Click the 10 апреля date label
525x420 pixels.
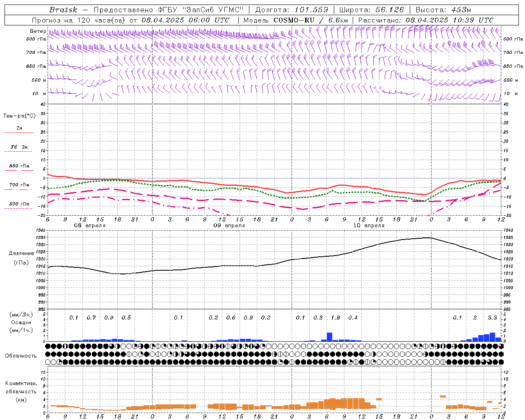[x=369, y=226]
